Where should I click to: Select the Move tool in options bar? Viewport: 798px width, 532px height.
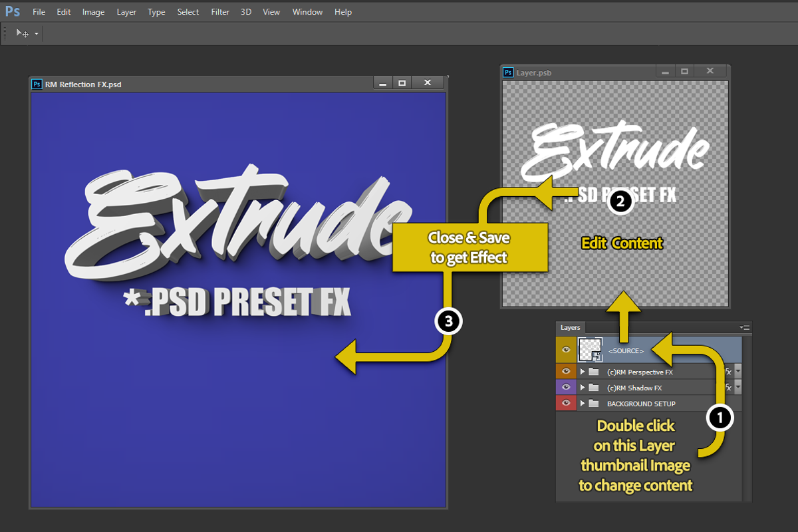click(22, 33)
